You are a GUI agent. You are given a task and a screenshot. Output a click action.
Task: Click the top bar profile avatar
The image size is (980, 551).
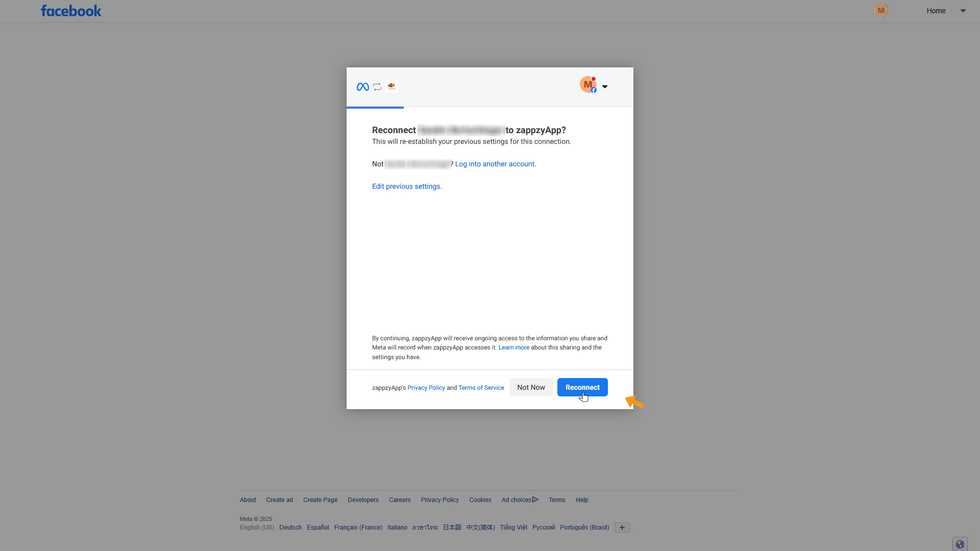(881, 10)
